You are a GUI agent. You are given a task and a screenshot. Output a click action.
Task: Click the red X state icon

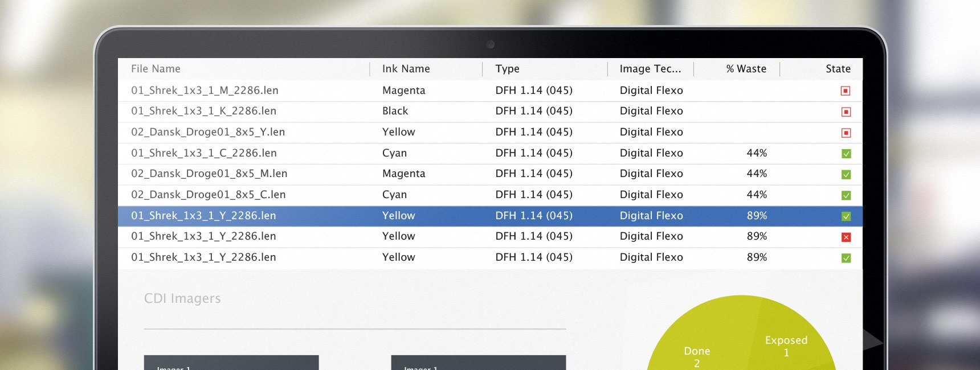click(846, 237)
